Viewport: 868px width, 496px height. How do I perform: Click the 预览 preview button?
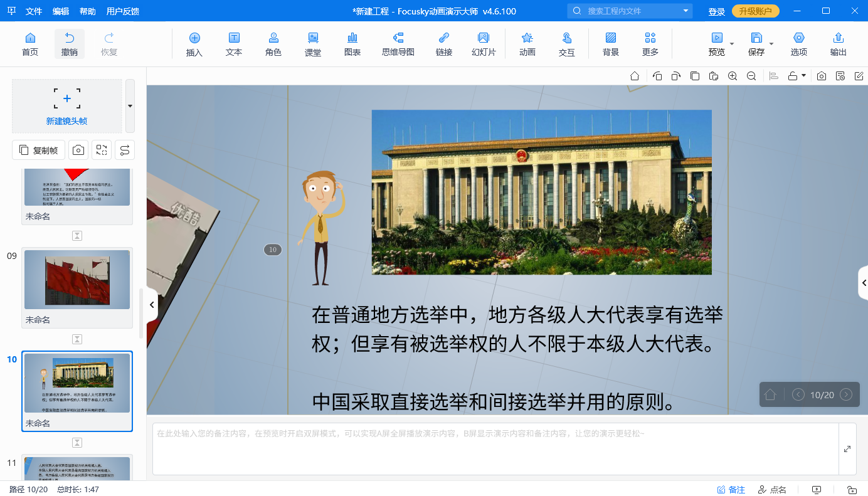point(717,44)
